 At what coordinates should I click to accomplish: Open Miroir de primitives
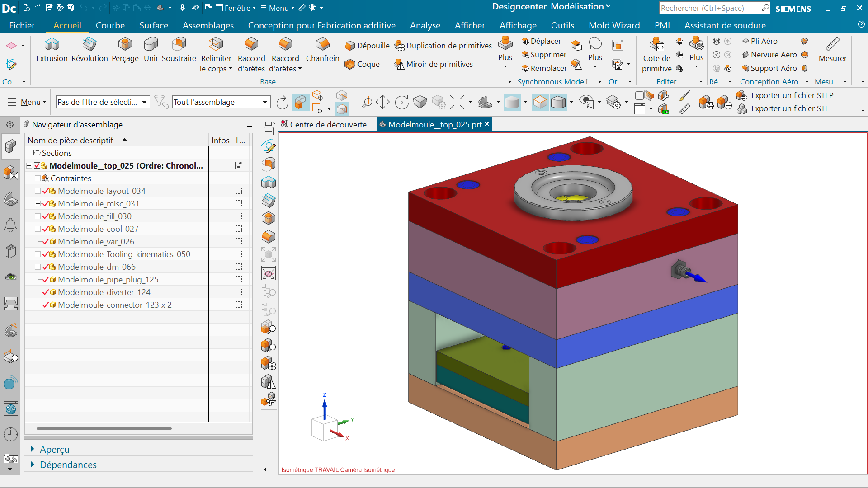click(434, 64)
